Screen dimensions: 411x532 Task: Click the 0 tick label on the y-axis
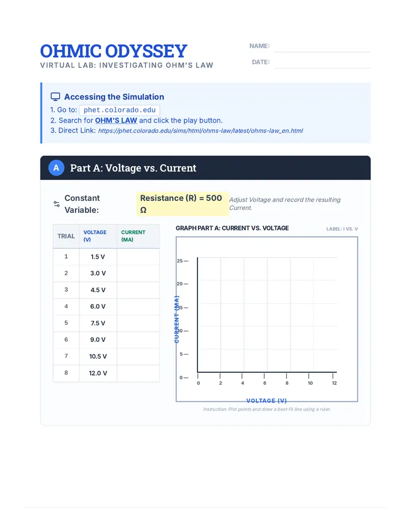[181, 378]
